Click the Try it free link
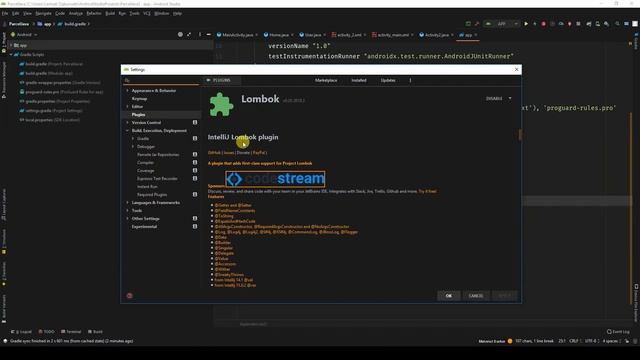The height and width of the screenshot is (360, 640). pyautogui.click(x=427, y=191)
